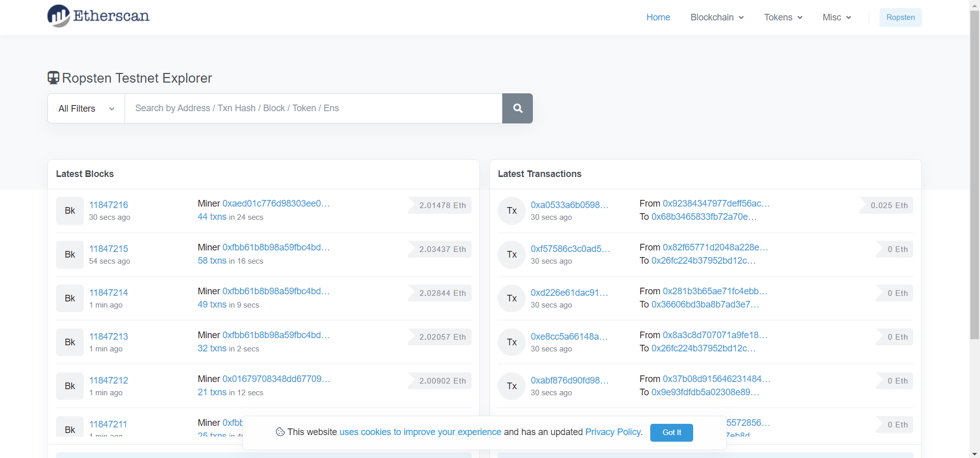Click the Bk icon for block 11847213
The width and height of the screenshot is (980, 458).
coord(70,342)
